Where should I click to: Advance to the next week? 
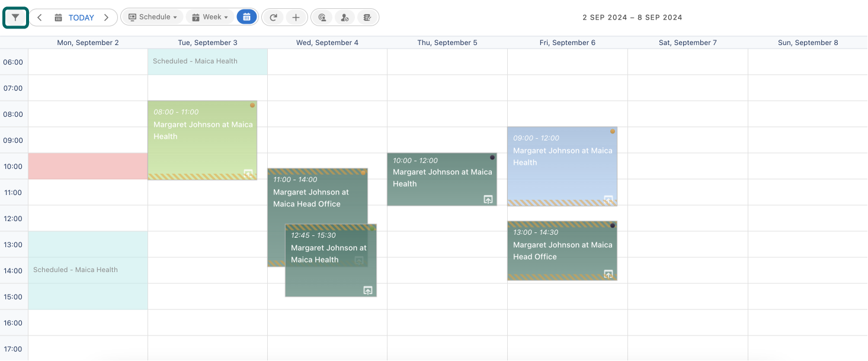(x=106, y=18)
